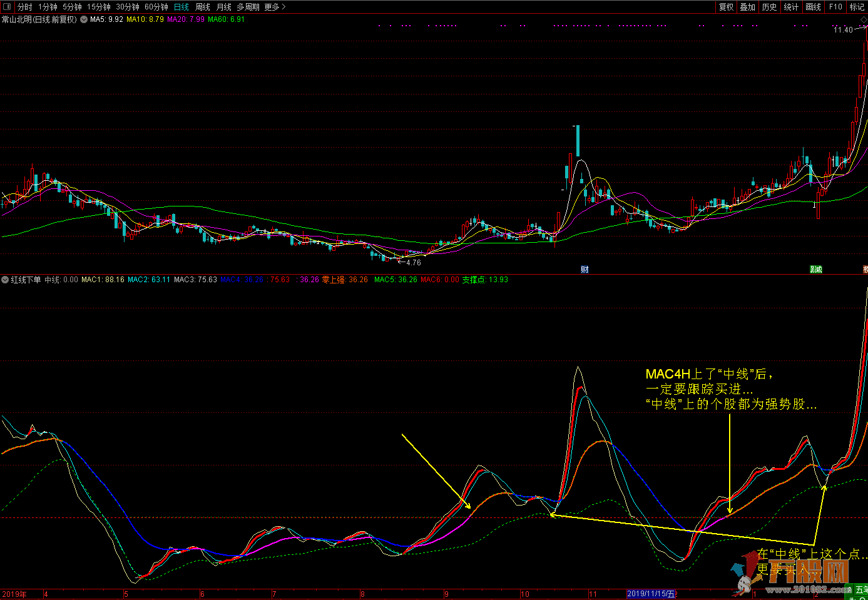
Task: Select the 日线 daily chart tab
Action: pyautogui.click(x=181, y=7)
